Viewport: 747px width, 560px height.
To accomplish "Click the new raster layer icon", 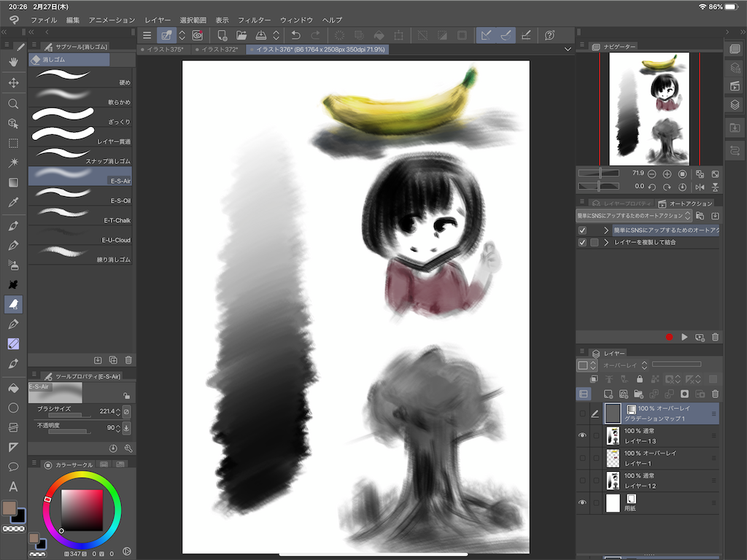I will [608, 394].
